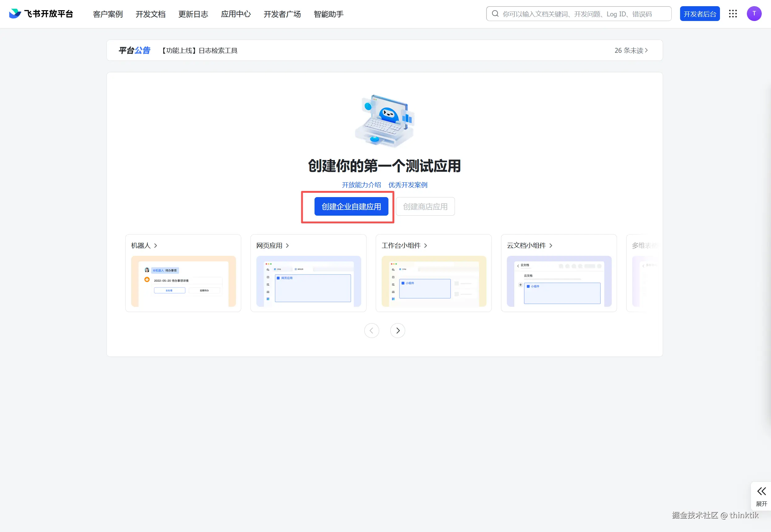Click 创建企业自建应用 button
The height and width of the screenshot is (532, 771).
coord(351,206)
